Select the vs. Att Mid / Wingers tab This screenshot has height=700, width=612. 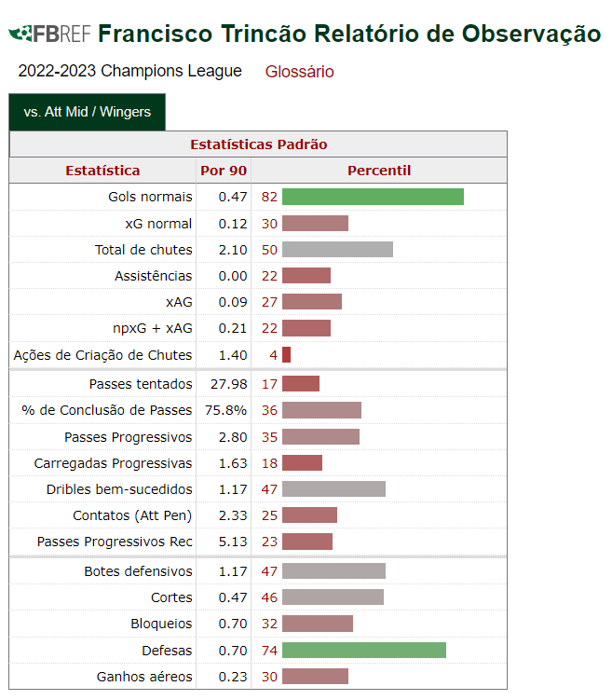coord(87,112)
